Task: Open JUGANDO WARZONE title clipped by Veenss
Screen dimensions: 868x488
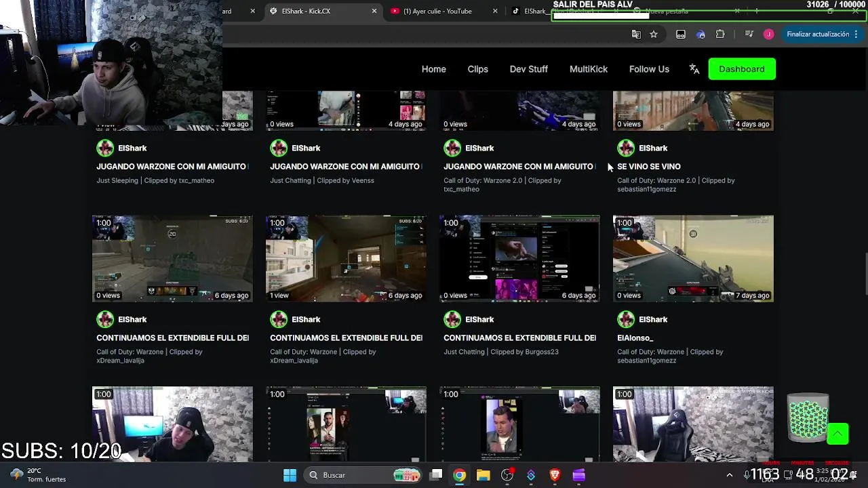Action: click(x=346, y=167)
